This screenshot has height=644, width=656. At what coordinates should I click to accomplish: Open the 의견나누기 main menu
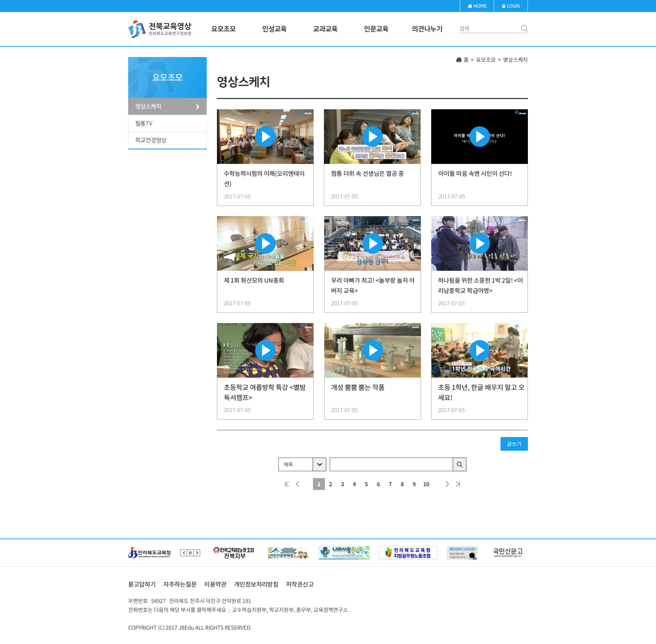click(427, 29)
